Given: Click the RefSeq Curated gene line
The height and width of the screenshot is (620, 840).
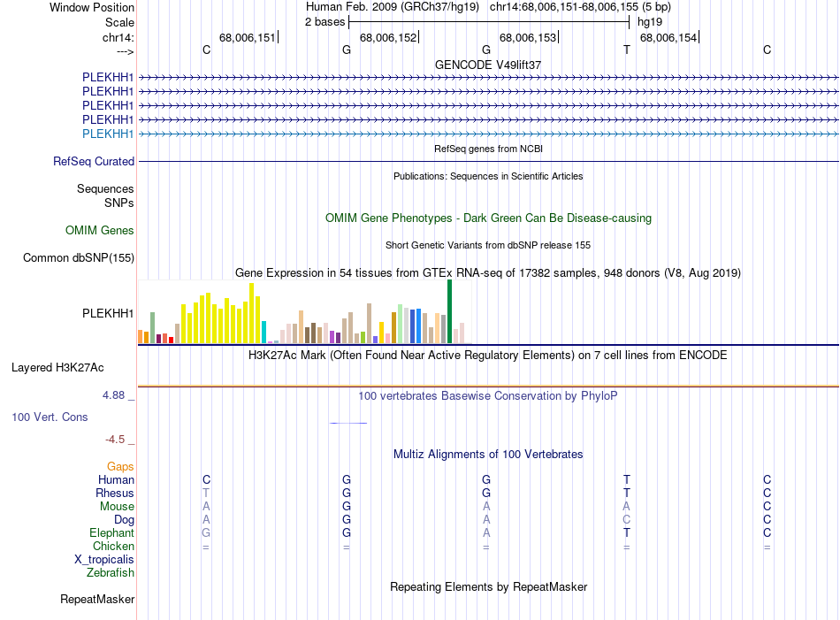Looking at the screenshot, I should coord(488,161).
